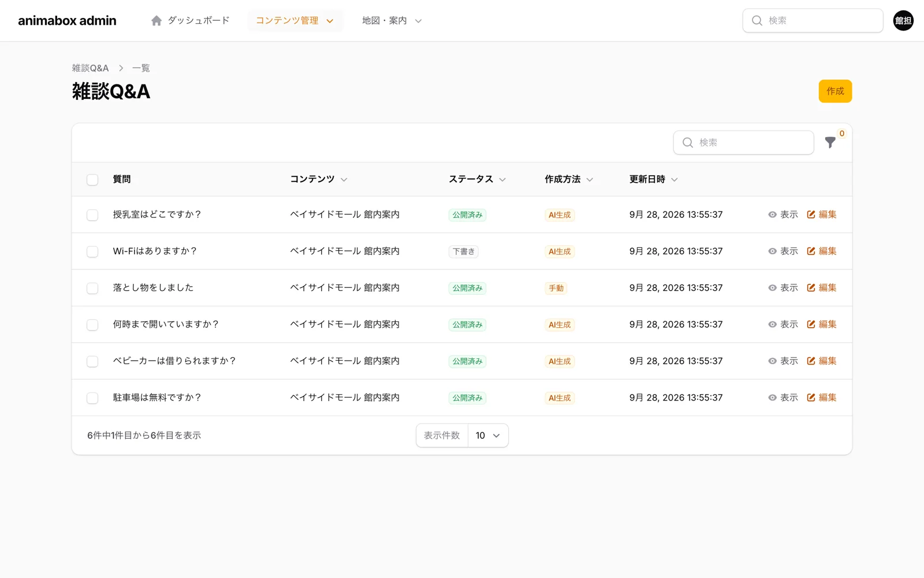Click the filter count badge 0
Screen dimensions: 924x578
coord(842,134)
